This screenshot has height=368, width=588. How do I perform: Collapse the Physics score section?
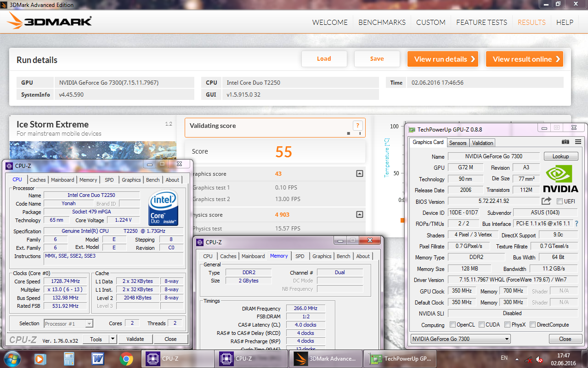point(360,214)
